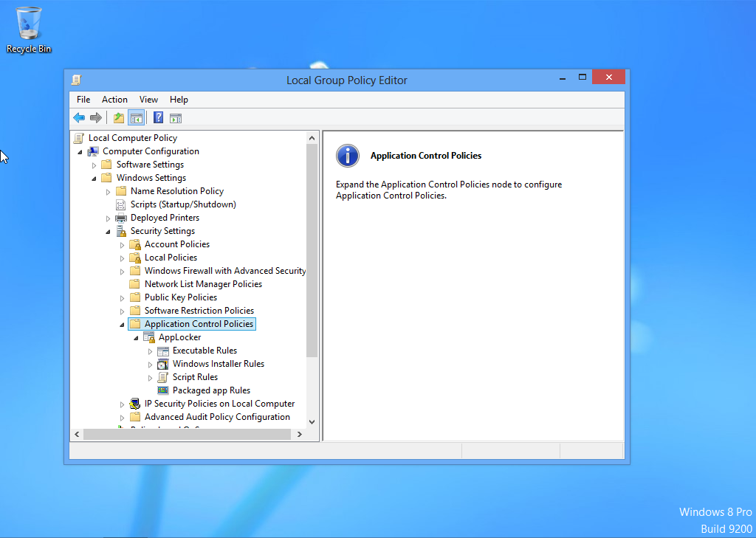The width and height of the screenshot is (756, 538).
Task: Select the AppLocker node icon
Action: coord(149,337)
